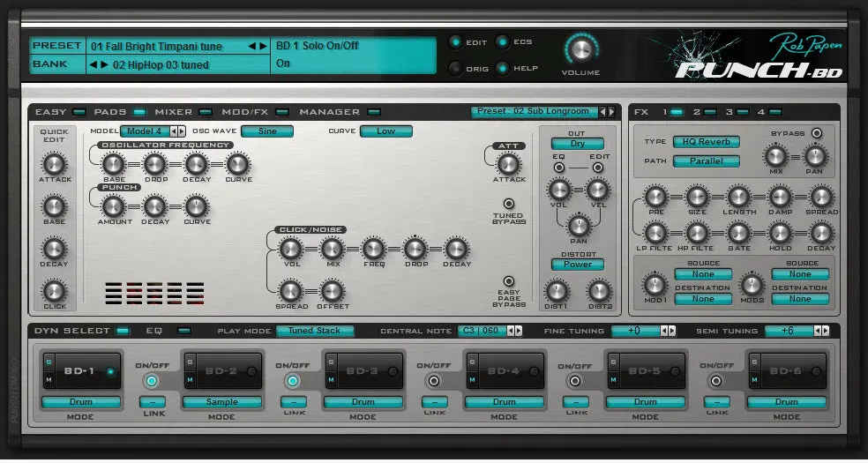This screenshot has height=463, width=868.
Task: Click the output EDIT button
Action: [598, 167]
